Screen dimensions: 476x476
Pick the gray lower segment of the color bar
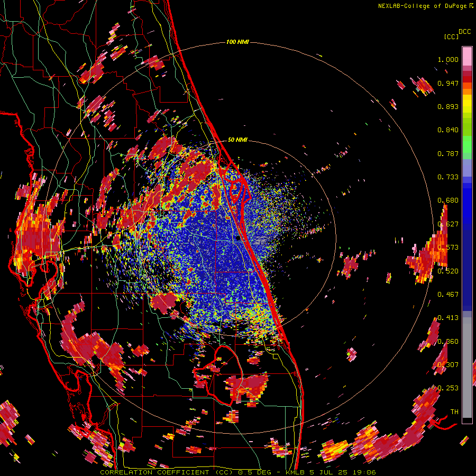[467, 368]
